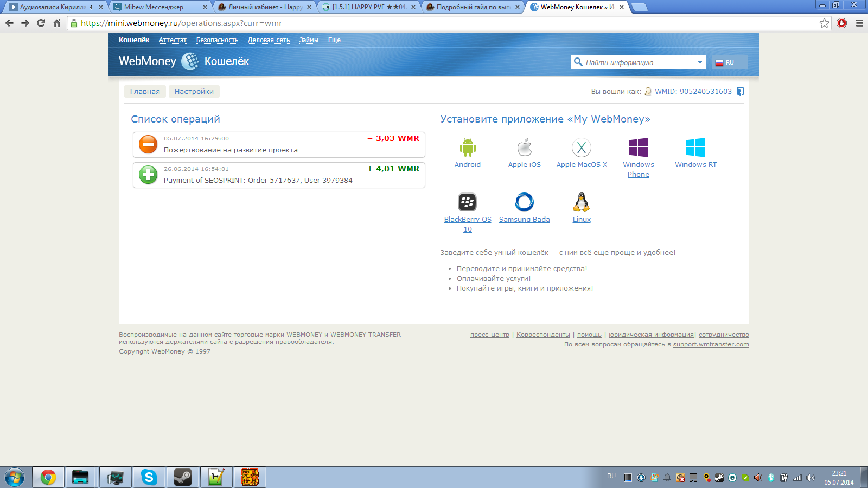The width and height of the screenshot is (868, 488).
Task: Open the Еще top menu item
Action: [x=334, y=40]
